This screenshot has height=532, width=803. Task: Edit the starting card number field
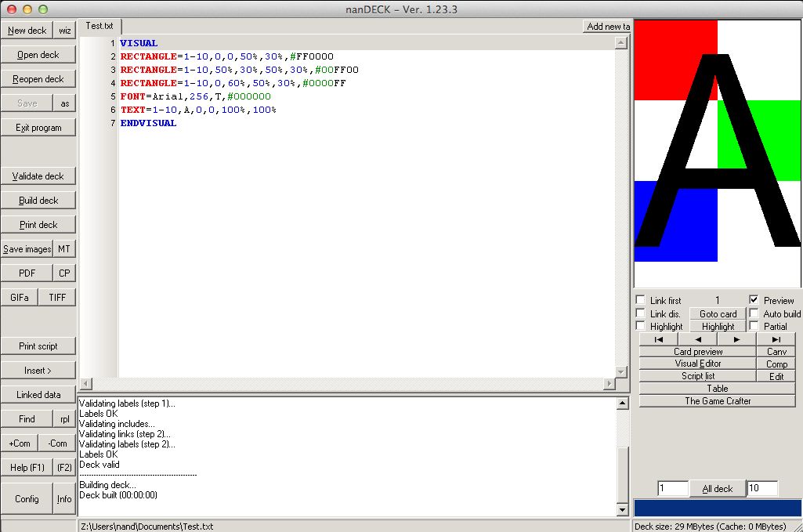(x=672, y=488)
